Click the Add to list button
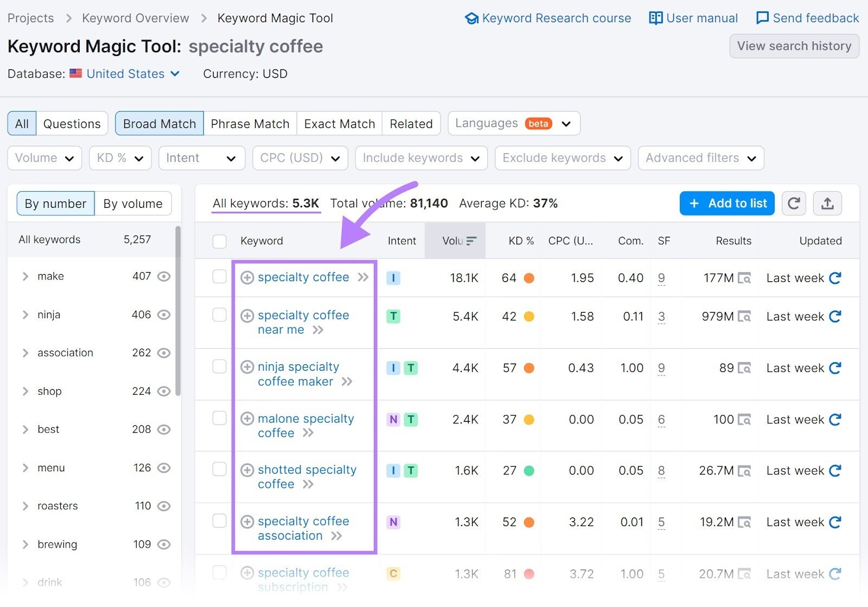 727,203
